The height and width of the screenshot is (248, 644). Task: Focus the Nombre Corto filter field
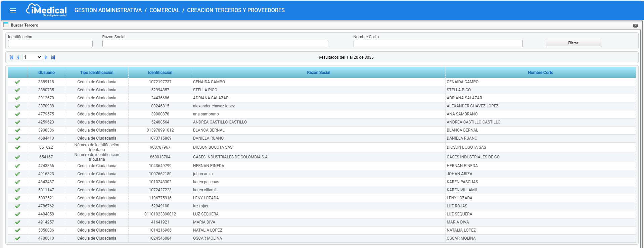coord(438,44)
